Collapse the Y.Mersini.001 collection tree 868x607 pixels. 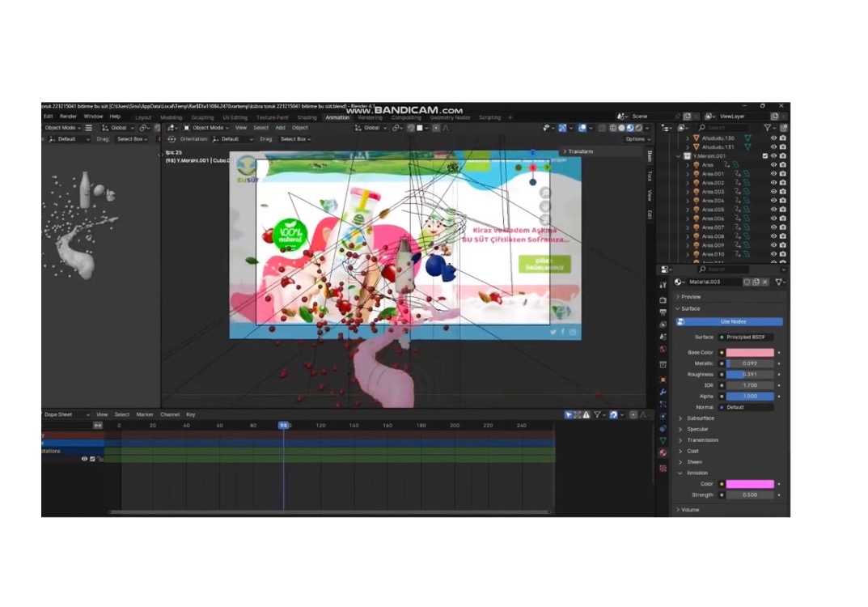[x=679, y=156]
